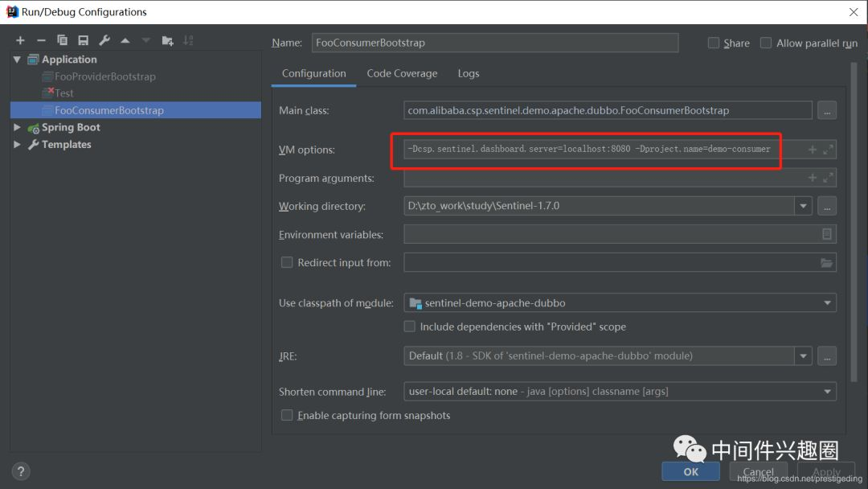This screenshot has height=489, width=868.
Task: Click into the Name field
Action: (495, 43)
